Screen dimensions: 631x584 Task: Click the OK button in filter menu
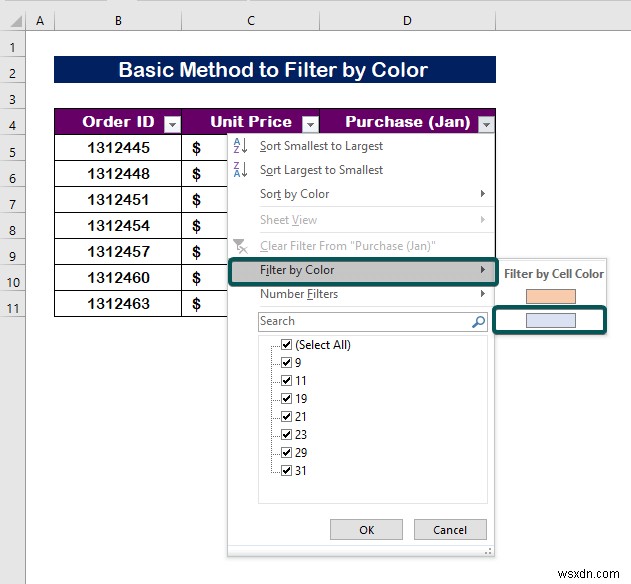(x=366, y=529)
